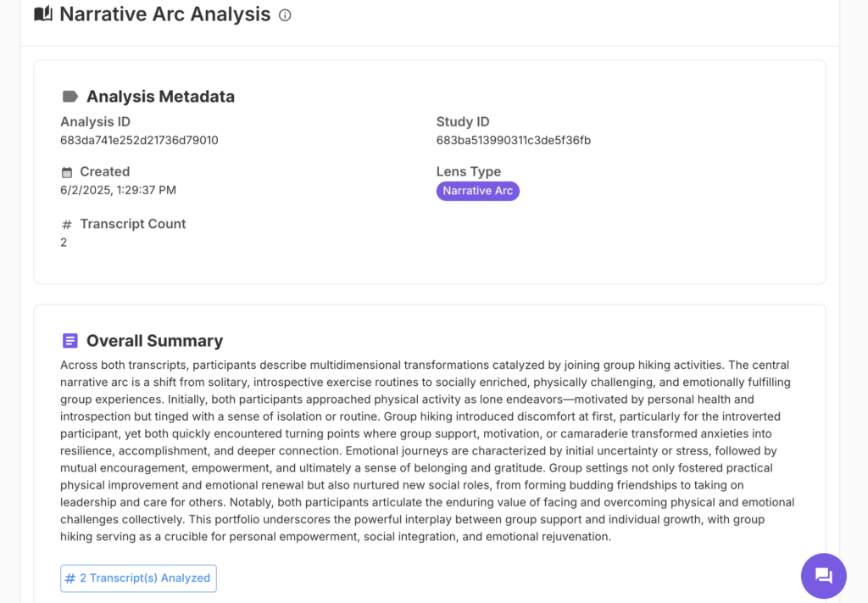This screenshot has height=603, width=868.
Task: Click the Analysis ID value to copy it
Action: (x=138, y=140)
